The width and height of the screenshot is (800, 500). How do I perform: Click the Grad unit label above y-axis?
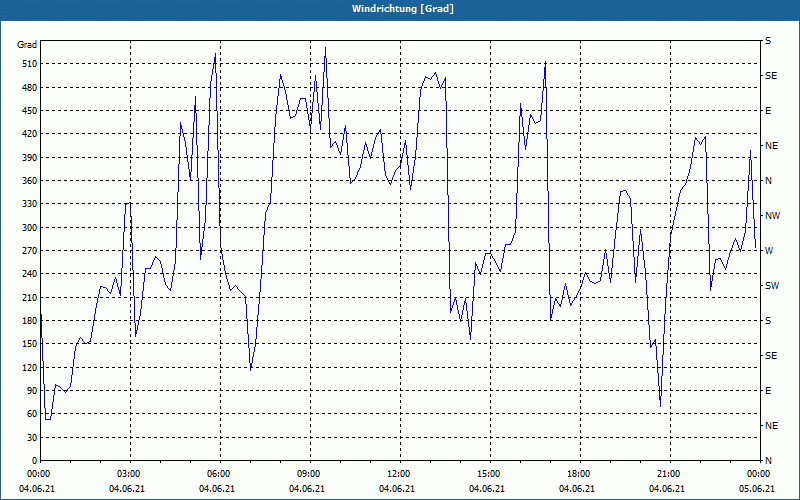point(27,45)
